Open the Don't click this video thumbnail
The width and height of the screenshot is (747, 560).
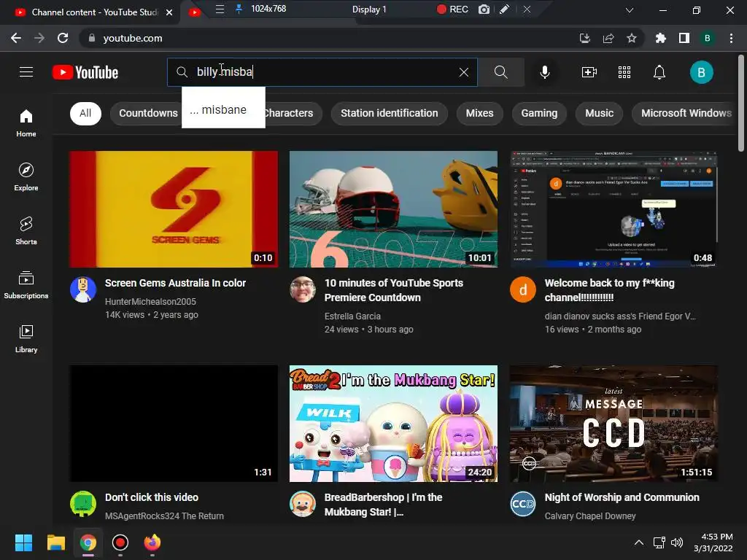pyautogui.click(x=174, y=424)
